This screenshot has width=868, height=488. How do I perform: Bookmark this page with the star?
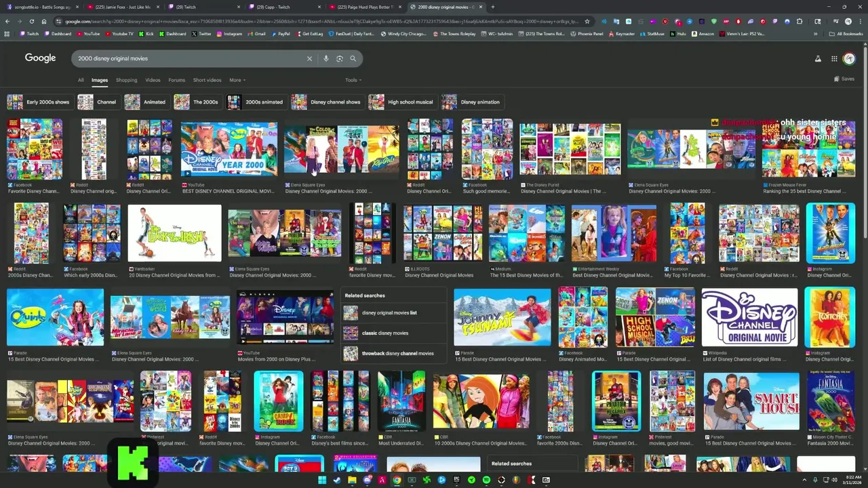click(587, 21)
